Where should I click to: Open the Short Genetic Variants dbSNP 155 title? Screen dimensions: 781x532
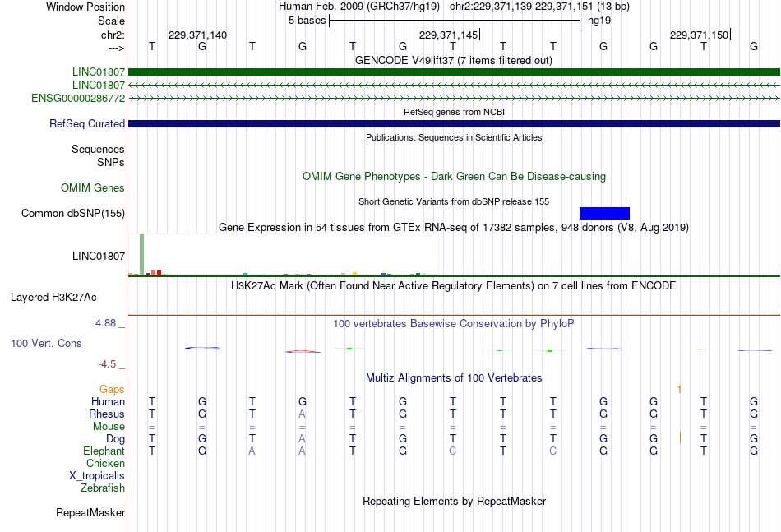[454, 201]
